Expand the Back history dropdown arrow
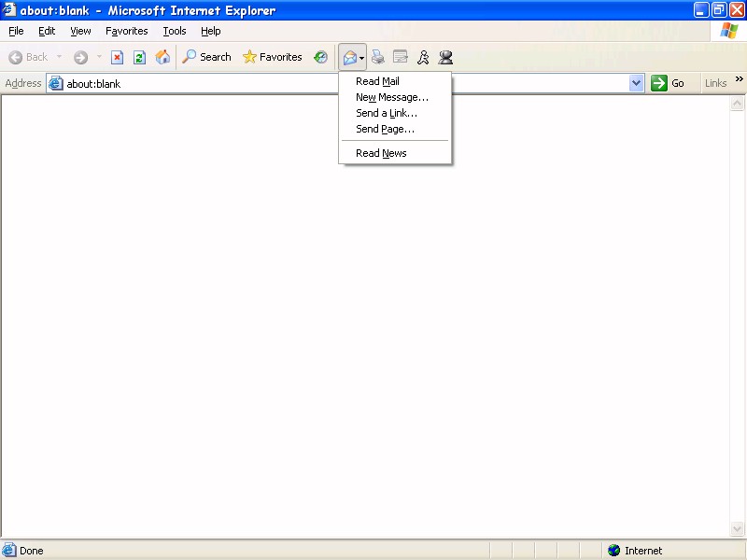Screen dimensions: 747x560 (x=59, y=57)
